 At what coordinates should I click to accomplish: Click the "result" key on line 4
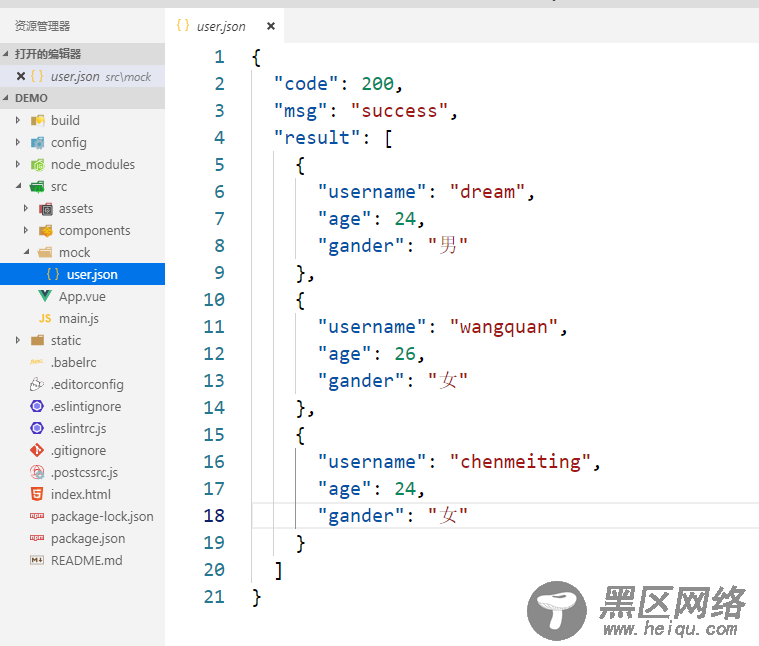pos(317,138)
